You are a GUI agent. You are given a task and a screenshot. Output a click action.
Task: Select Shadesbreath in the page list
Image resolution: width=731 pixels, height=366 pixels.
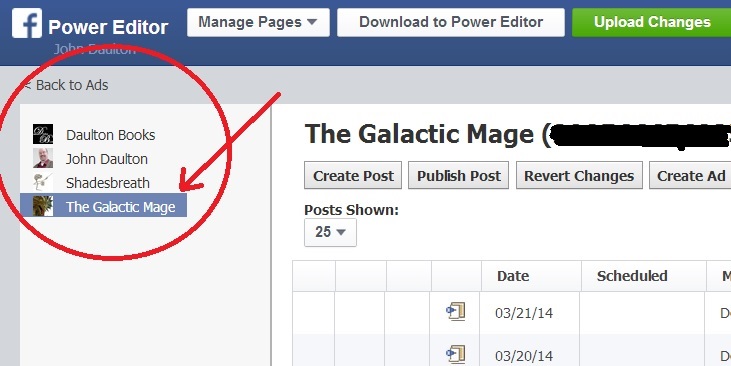tap(108, 183)
